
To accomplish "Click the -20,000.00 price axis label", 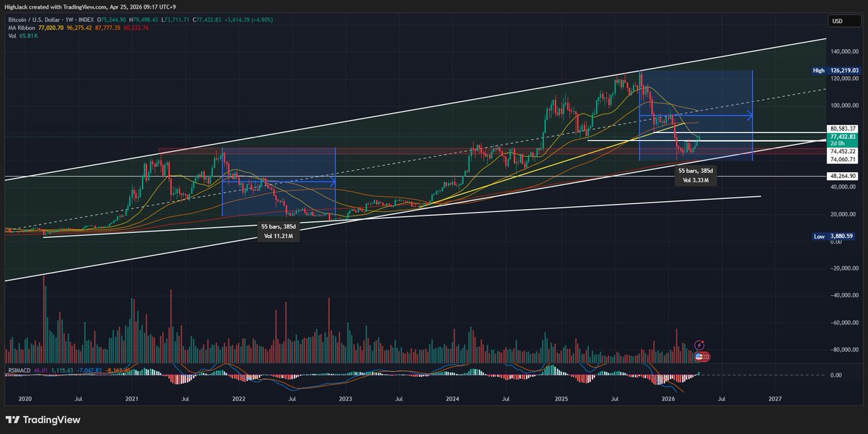I will tap(843, 268).
